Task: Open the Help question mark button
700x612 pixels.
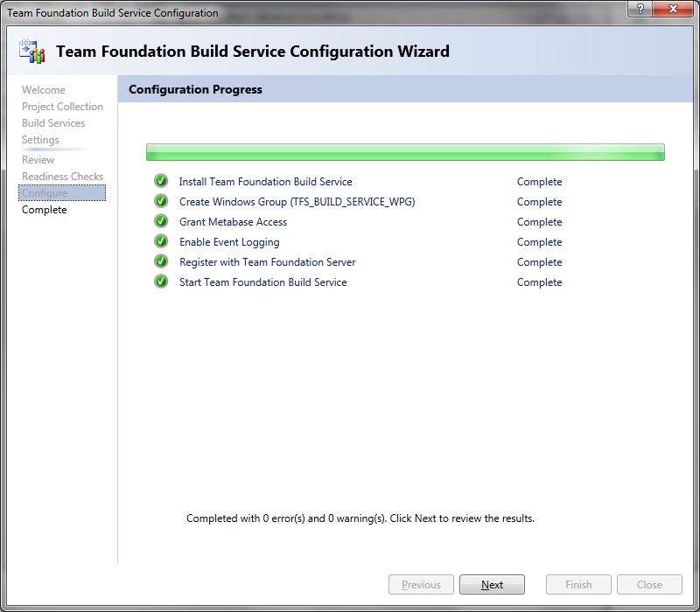Action: [x=640, y=9]
